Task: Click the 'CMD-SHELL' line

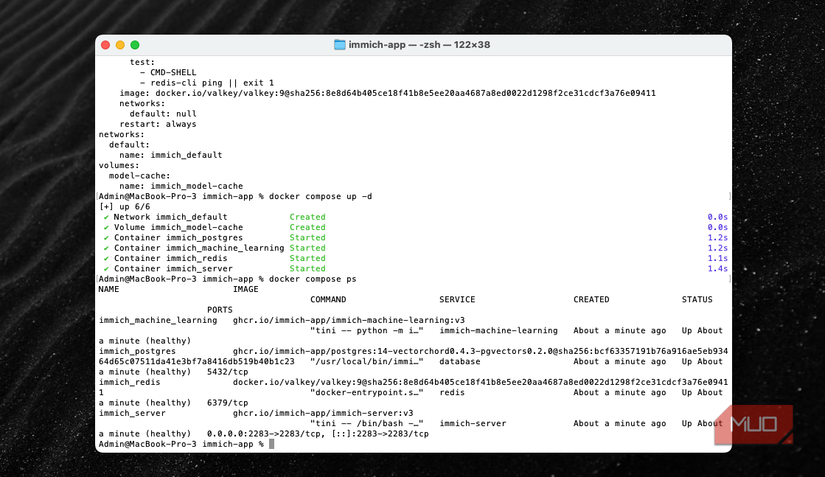Action: [173, 73]
